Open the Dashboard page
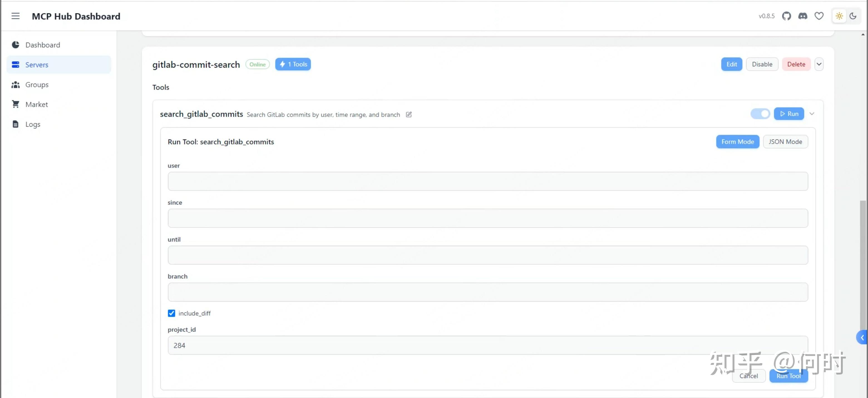The width and height of the screenshot is (868, 398). pos(59,45)
